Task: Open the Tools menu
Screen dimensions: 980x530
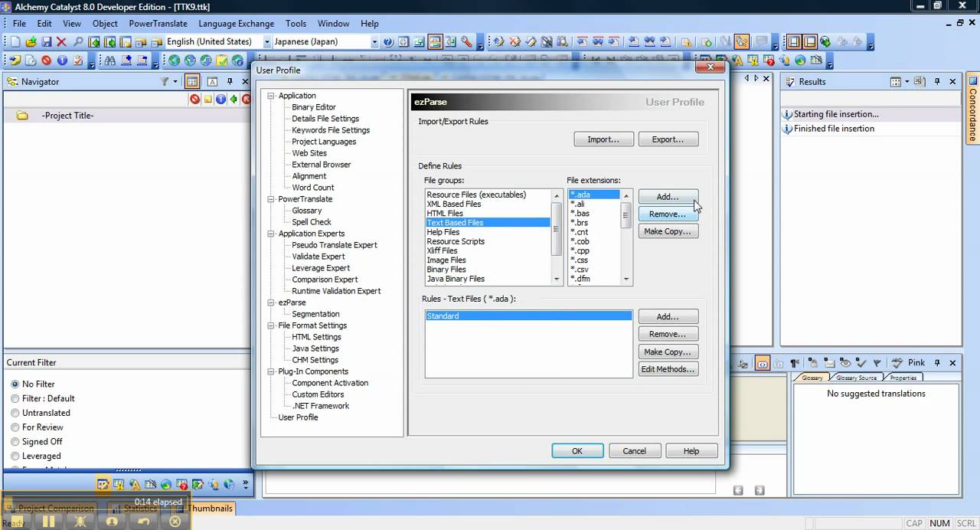Action: tap(296, 24)
